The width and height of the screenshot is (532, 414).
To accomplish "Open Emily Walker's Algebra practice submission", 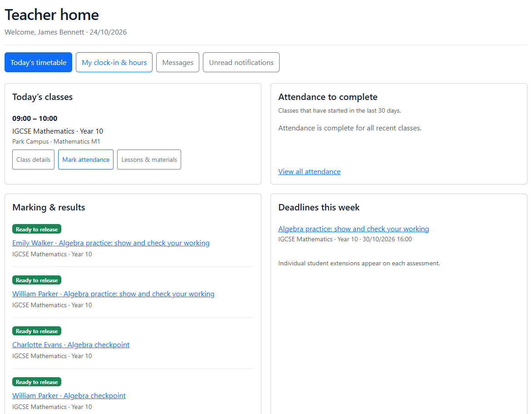I will coord(111,243).
